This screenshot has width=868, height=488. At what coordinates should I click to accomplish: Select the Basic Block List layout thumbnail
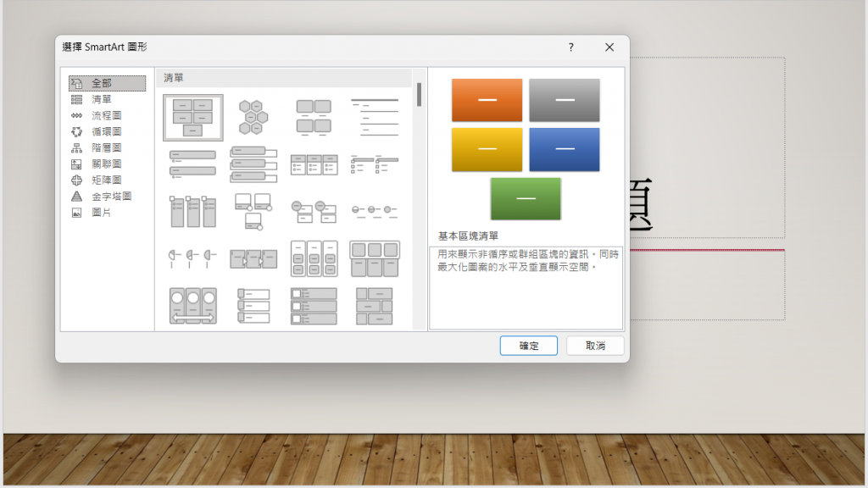tap(192, 117)
